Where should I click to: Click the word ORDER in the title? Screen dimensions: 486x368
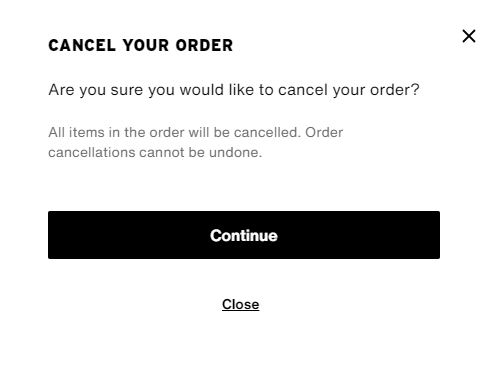[204, 45]
